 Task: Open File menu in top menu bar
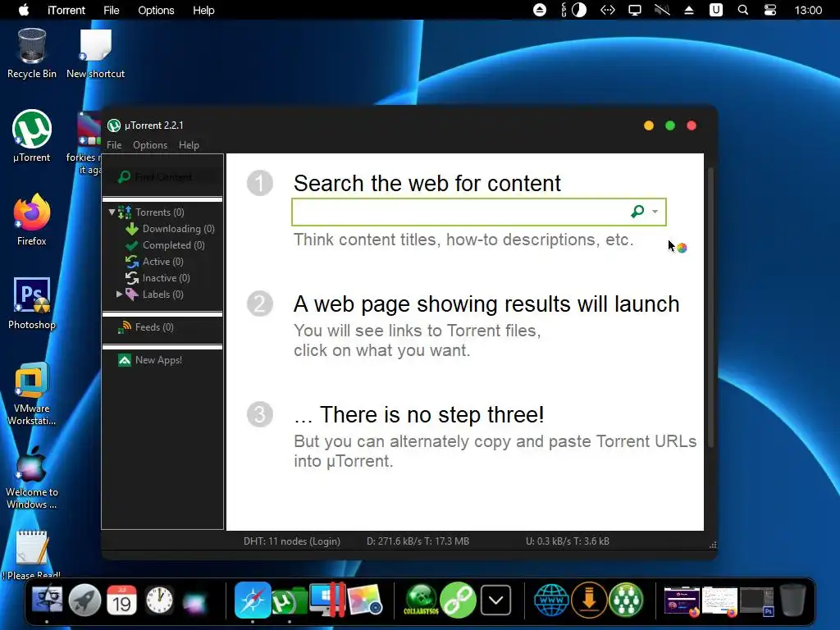click(x=111, y=10)
